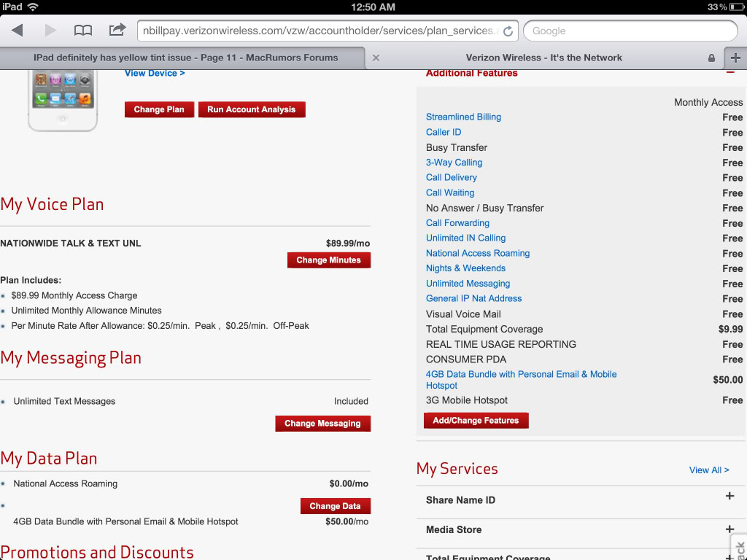Screen dimensions: 747x560
Task: Click My Data Plan heading
Action: click(49, 458)
